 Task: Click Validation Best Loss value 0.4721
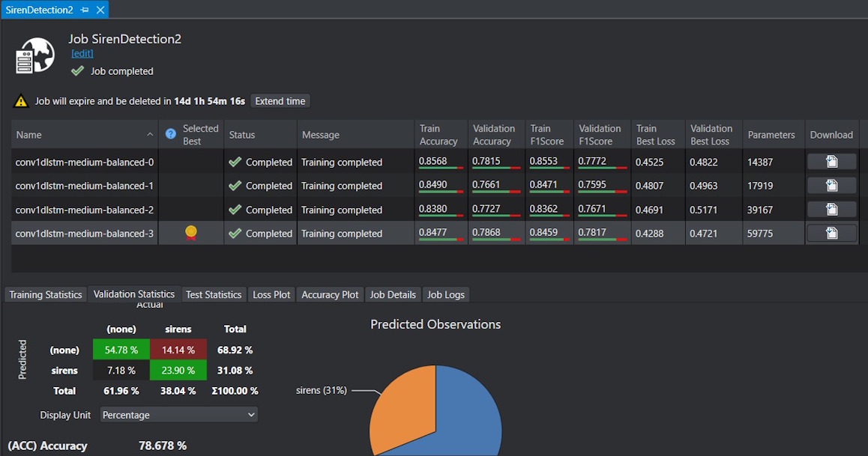(704, 234)
